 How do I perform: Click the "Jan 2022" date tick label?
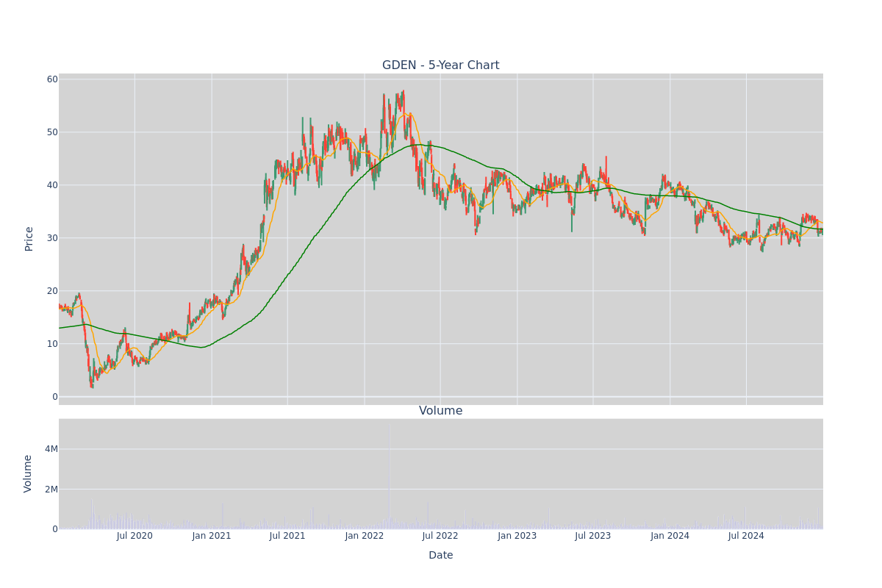tap(365, 536)
